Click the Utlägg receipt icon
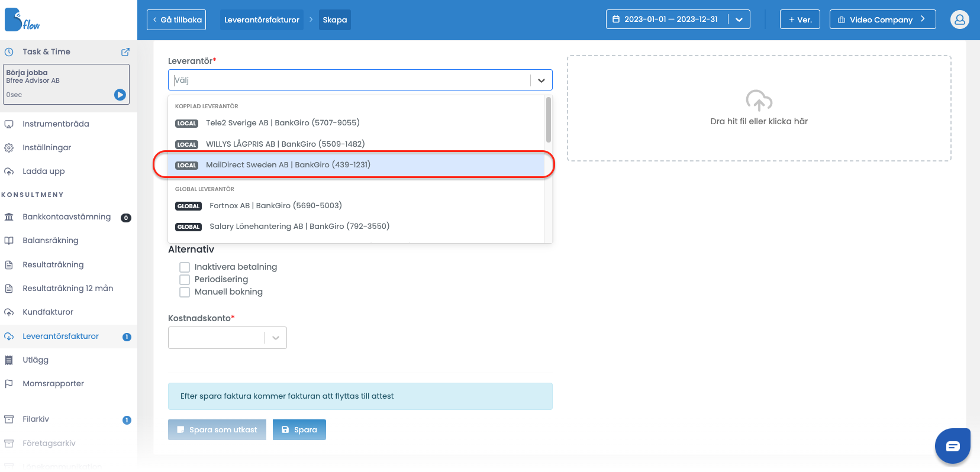Image resolution: width=980 pixels, height=472 pixels. point(9,360)
